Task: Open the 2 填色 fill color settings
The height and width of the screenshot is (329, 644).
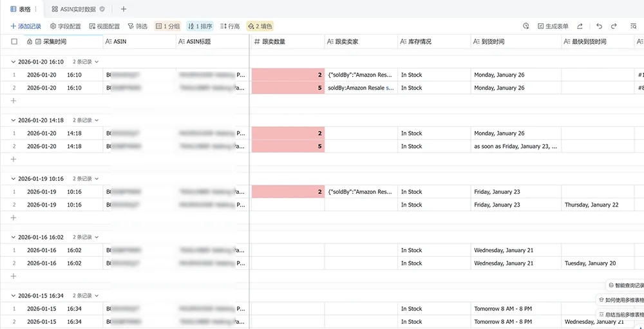Action: click(260, 26)
